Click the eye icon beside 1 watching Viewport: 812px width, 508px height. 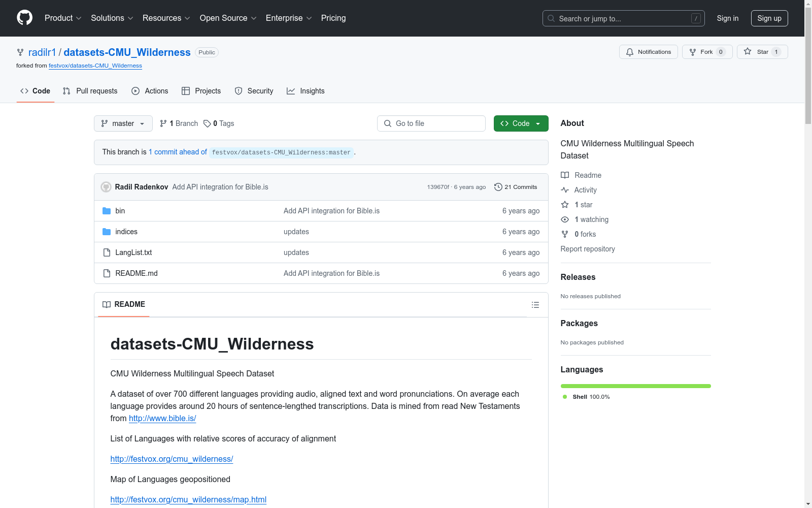click(x=565, y=219)
